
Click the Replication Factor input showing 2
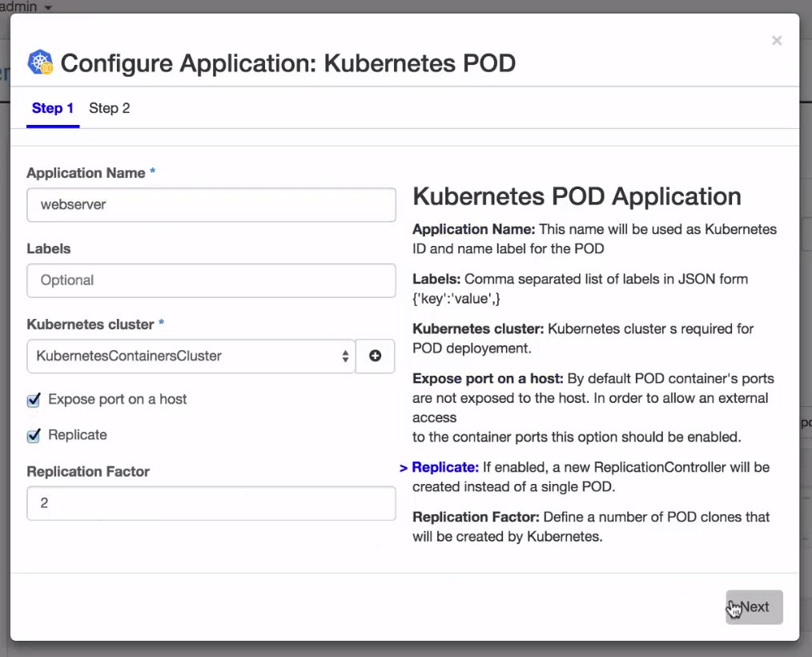click(x=211, y=503)
